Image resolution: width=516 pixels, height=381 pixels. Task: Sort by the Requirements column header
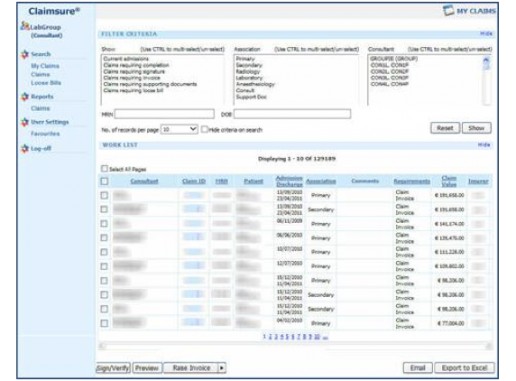tap(412, 181)
